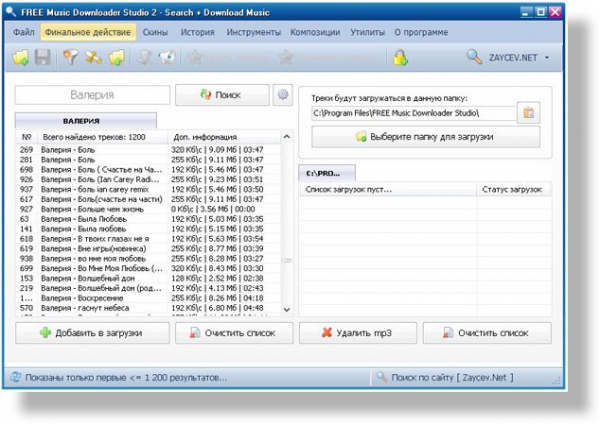
Task: Select track 619 Вне игры(новинка)
Action: point(148,249)
